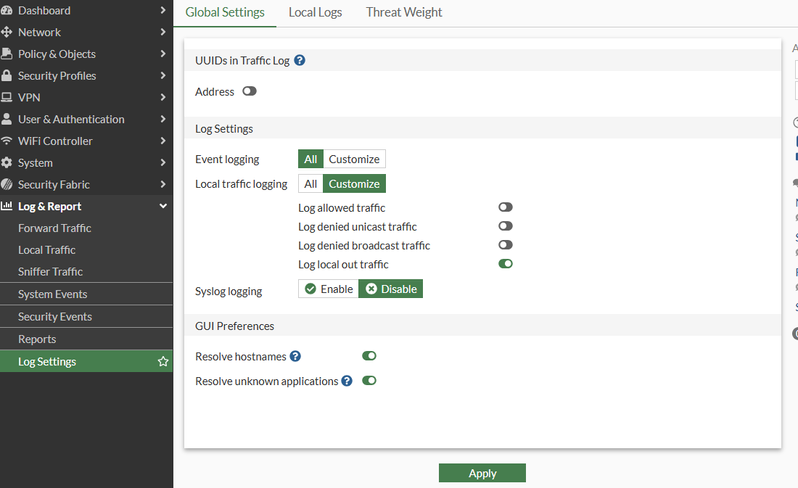Select Enable for Syslog logging
This screenshot has width=798, height=488.
tap(328, 289)
